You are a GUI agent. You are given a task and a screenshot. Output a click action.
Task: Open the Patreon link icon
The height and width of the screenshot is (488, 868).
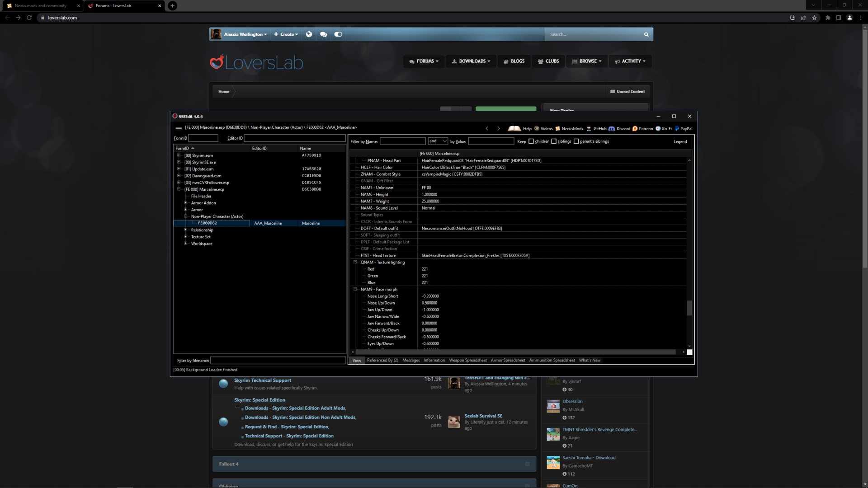[x=635, y=129]
